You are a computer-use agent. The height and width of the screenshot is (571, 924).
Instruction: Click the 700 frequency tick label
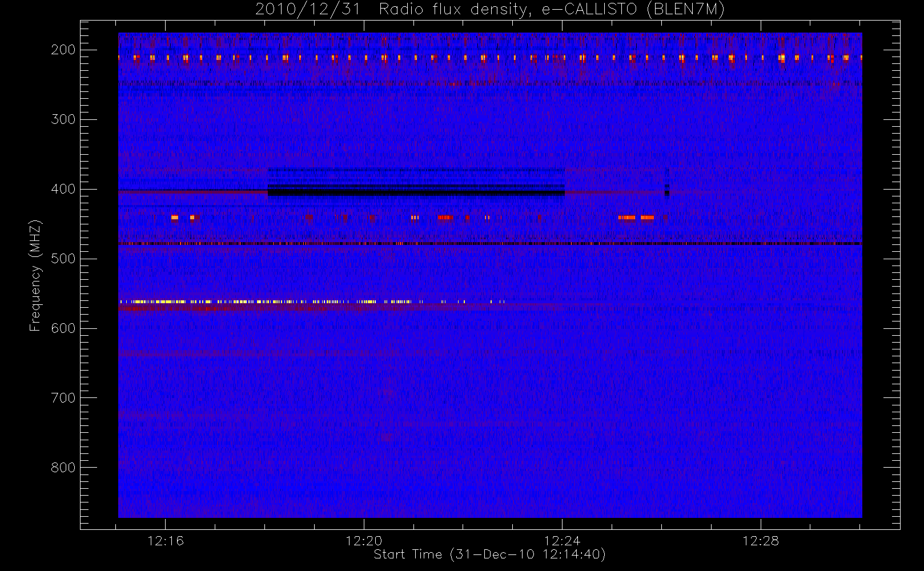click(x=63, y=398)
